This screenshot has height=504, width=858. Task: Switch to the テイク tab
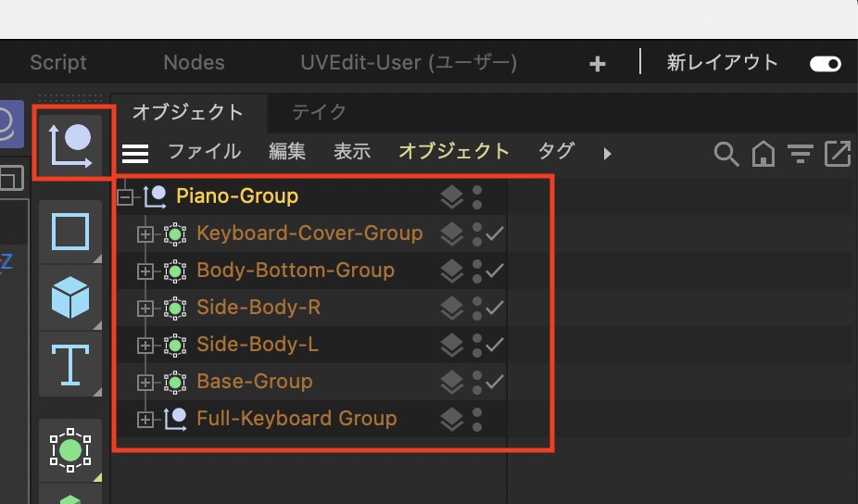coord(319,112)
